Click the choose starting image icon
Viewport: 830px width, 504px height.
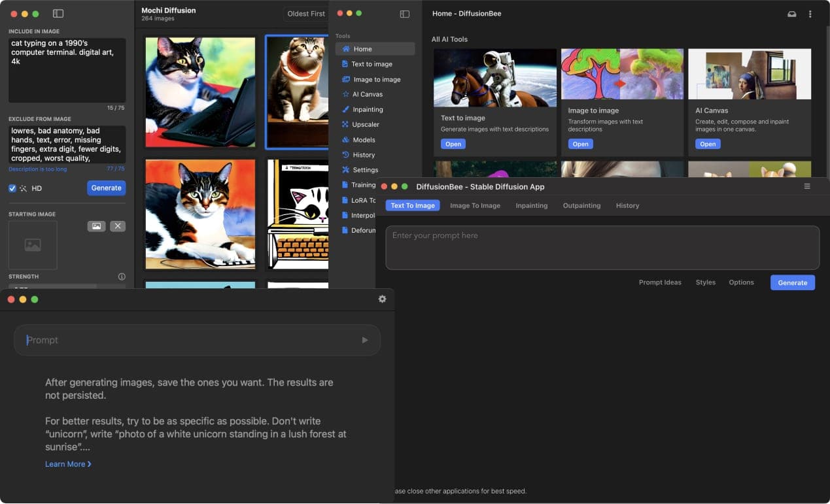point(96,226)
